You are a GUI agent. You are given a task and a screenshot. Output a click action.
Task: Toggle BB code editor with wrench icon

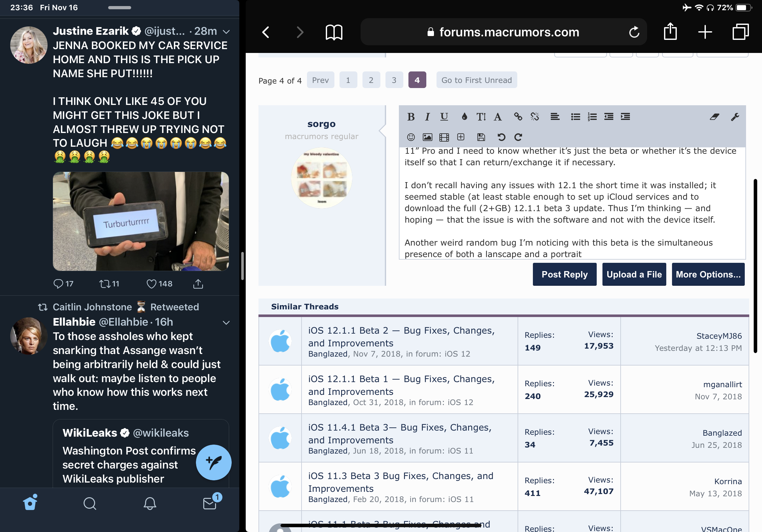735,117
